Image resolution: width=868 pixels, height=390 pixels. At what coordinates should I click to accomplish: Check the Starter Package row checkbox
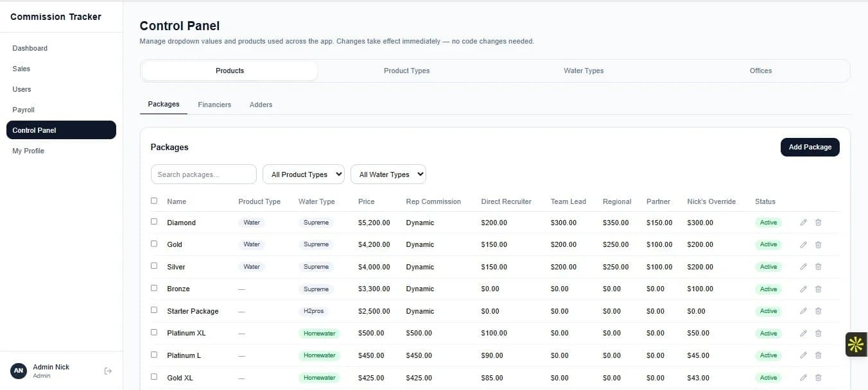[x=154, y=310]
